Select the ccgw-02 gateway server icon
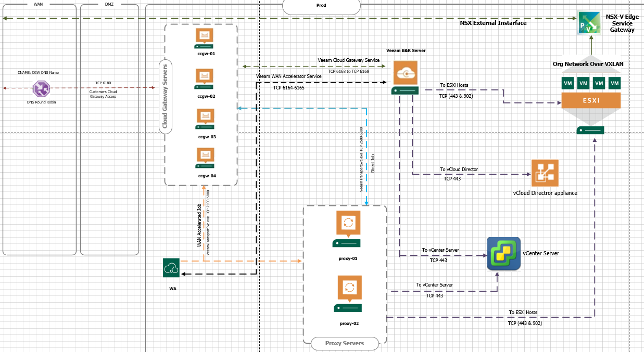Screen dimensions: 644x352 point(205,79)
